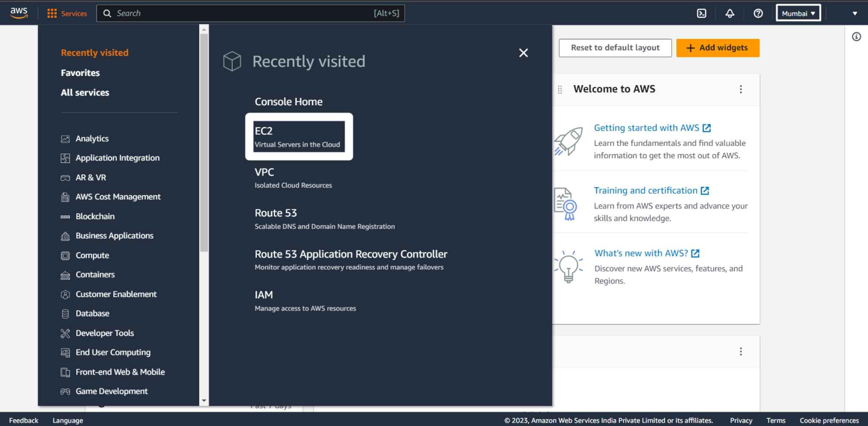The width and height of the screenshot is (868, 426).
Task: Click the AWS Cost Management icon
Action: 65,197
